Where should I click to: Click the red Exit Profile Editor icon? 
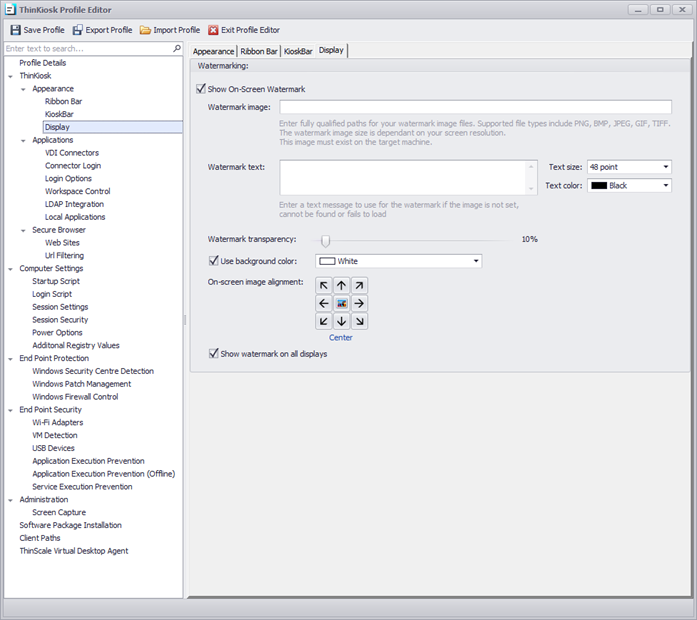pyautogui.click(x=213, y=30)
